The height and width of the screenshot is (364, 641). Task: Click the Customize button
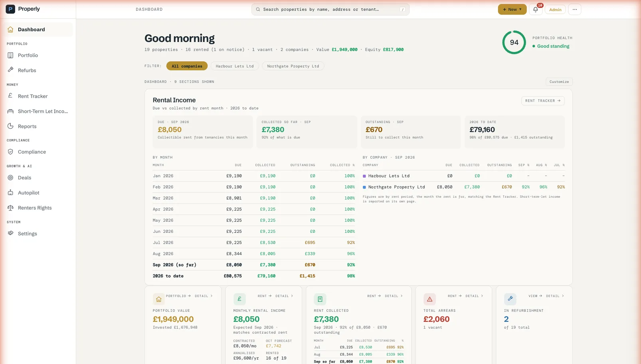tap(559, 82)
